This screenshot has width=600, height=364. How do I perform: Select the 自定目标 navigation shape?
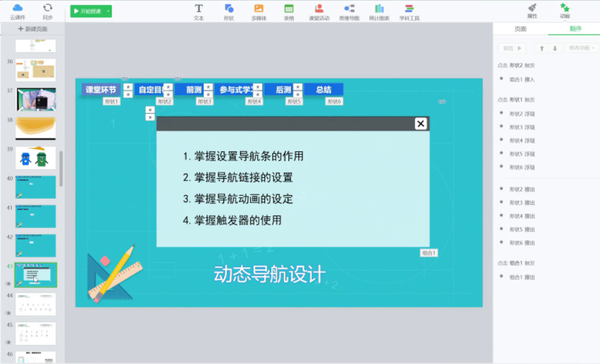[x=150, y=90]
